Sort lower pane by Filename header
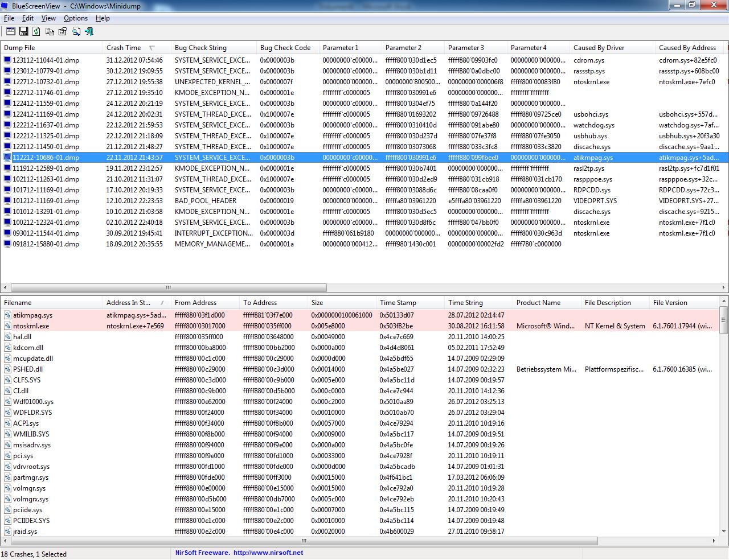Viewport: 729px width, 560px height. click(52, 303)
